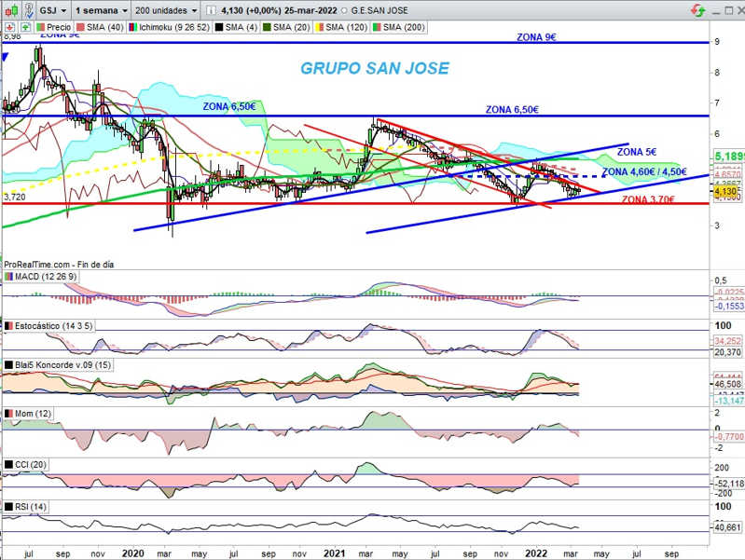Click the red-green refresh arrows icon
The width and height of the screenshot is (745, 560).
698,10
